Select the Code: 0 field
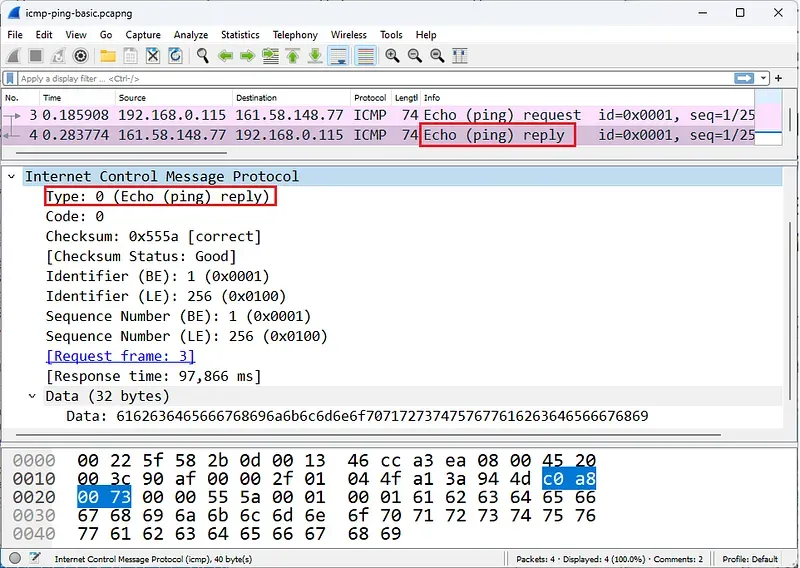The height and width of the screenshot is (568, 800). coord(74,216)
